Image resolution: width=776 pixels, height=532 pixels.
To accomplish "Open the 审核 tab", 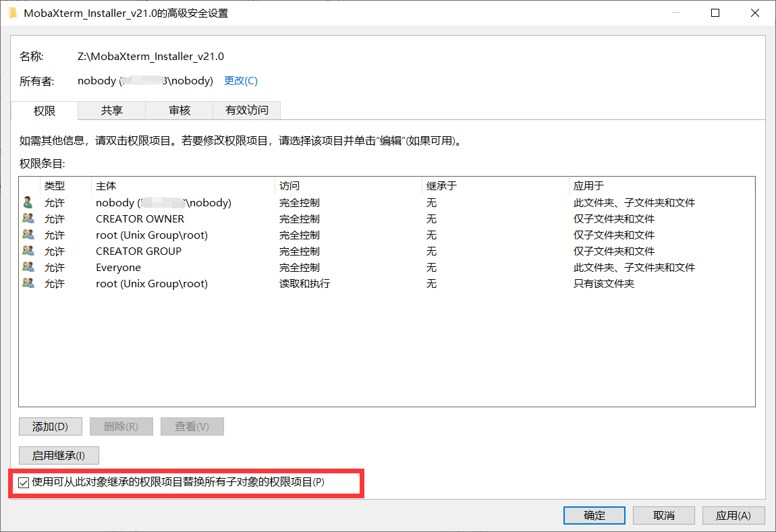I will point(179,111).
